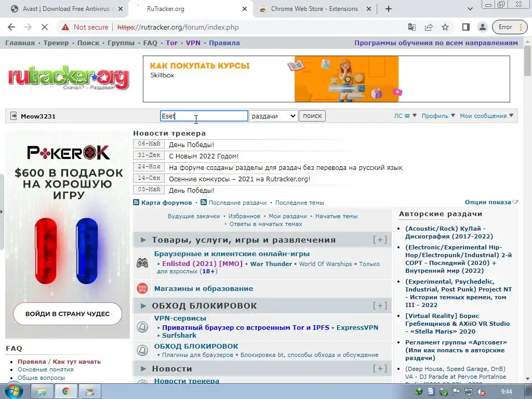
Task: Close the RuTracker.org tab
Action: 245,9
